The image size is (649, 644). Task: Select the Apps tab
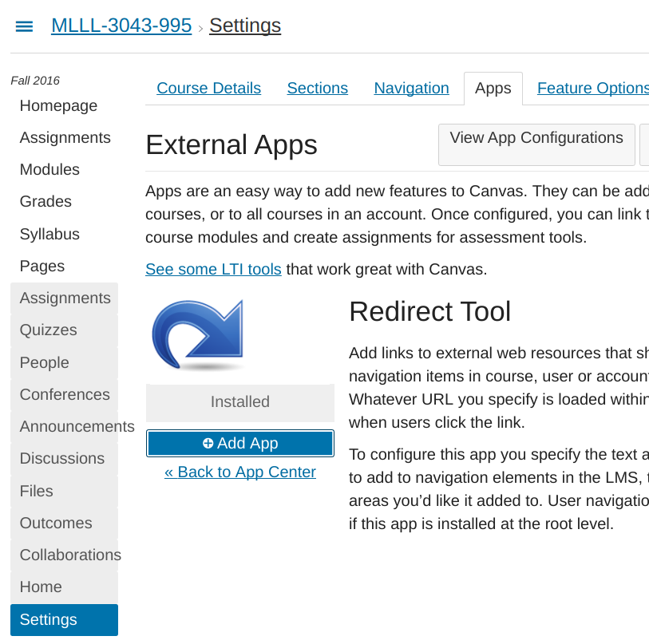coord(493,89)
